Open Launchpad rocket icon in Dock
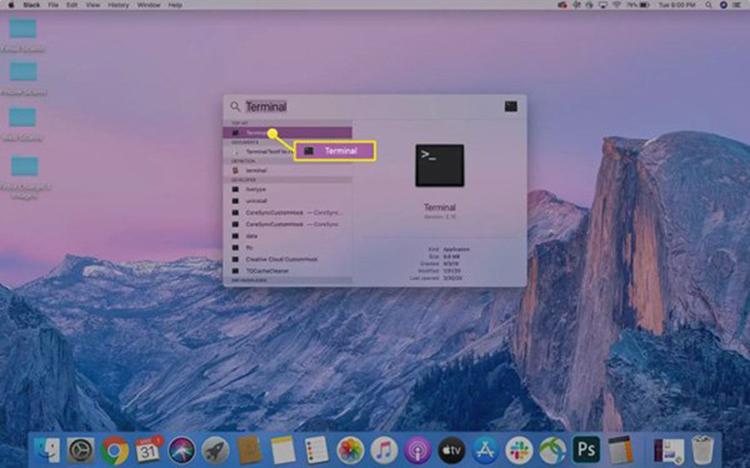 tap(215, 450)
